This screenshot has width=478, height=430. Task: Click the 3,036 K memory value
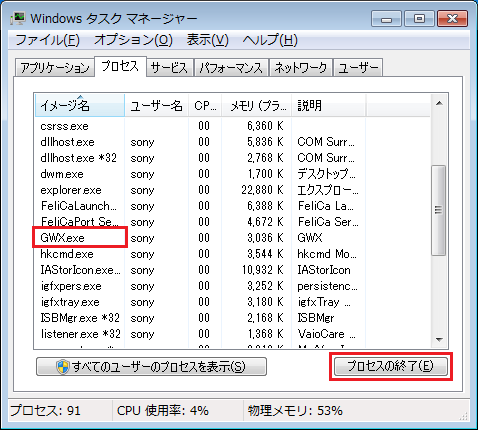click(265, 238)
